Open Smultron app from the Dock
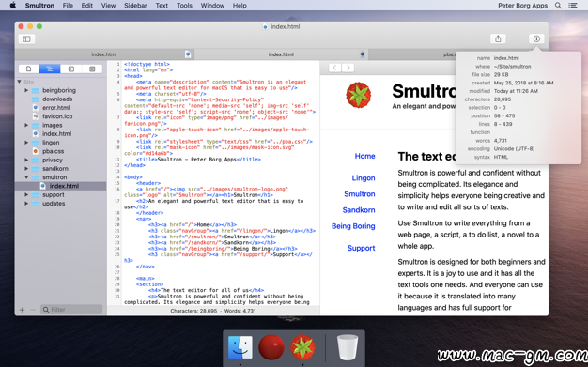588x367 pixels. pyautogui.click(x=302, y=347)
